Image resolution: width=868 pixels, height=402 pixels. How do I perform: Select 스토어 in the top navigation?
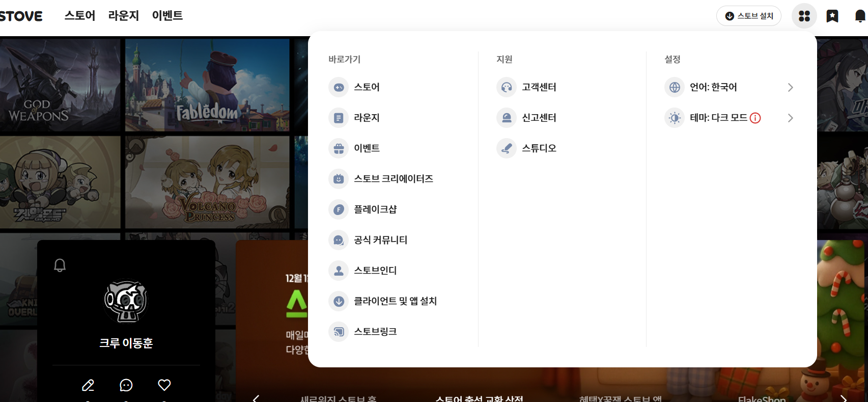80,16
